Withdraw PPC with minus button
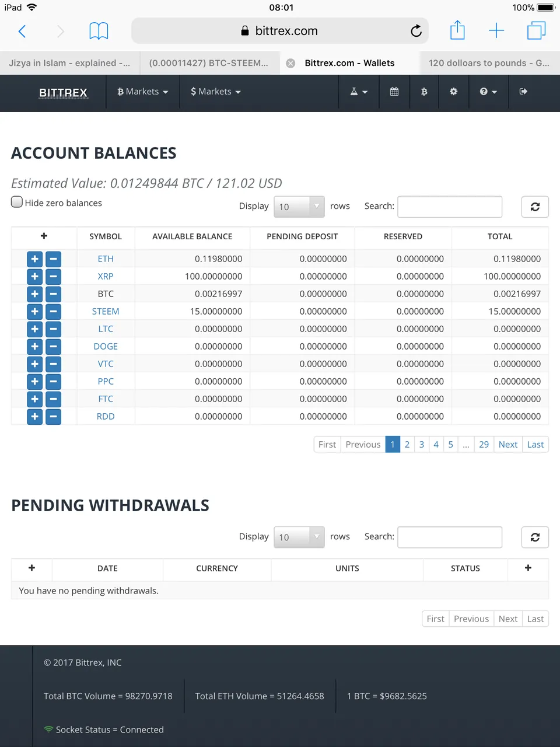 pos(53,382)
